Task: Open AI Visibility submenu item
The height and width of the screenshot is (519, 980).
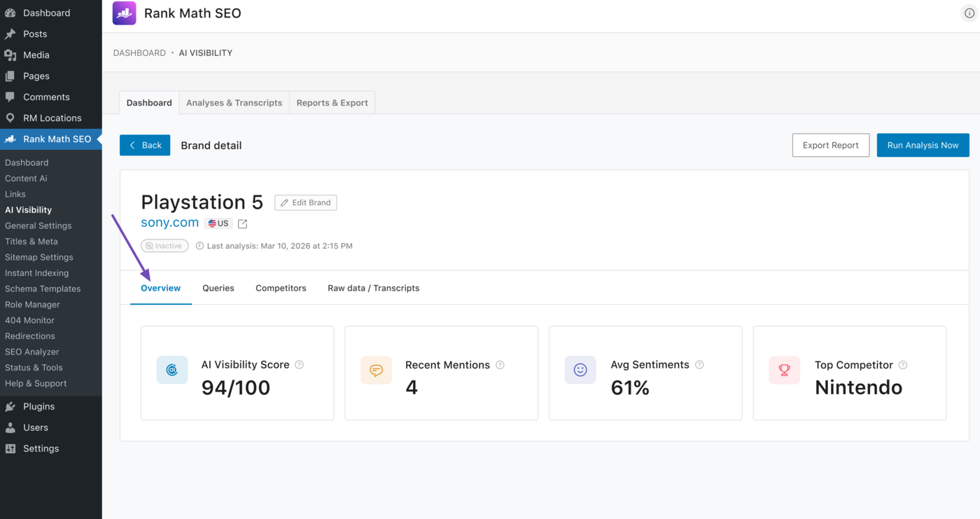Action: point(28,209)
